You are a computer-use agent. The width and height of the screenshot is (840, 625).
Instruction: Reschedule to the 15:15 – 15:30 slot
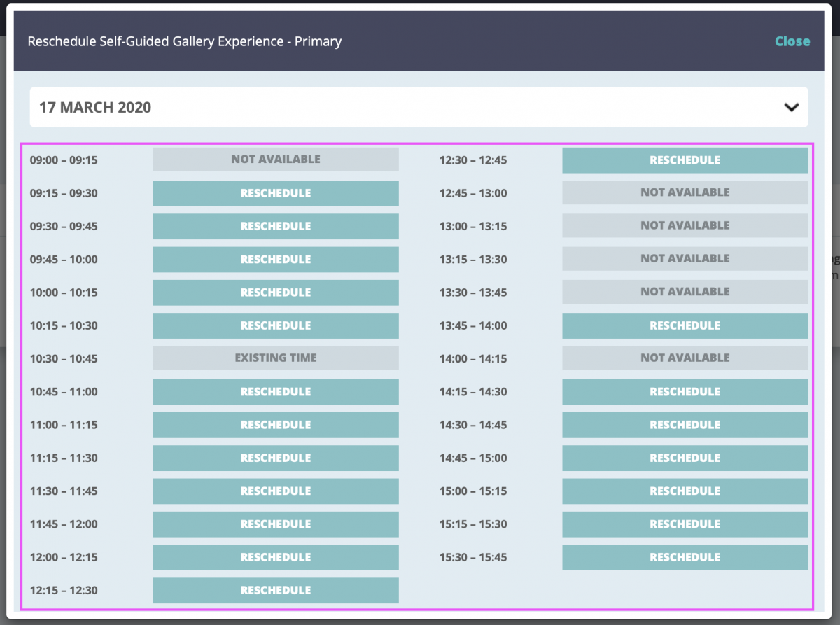685,524
